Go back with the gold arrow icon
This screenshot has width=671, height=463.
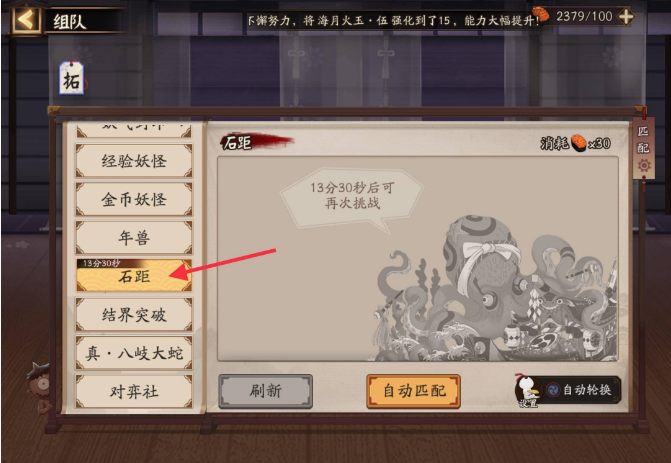coord(26,20)
